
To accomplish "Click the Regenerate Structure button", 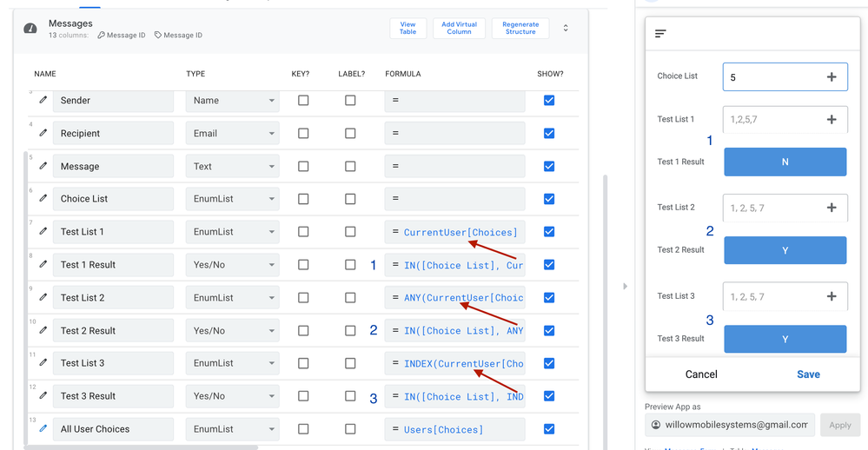I will (x=520, y=28).
